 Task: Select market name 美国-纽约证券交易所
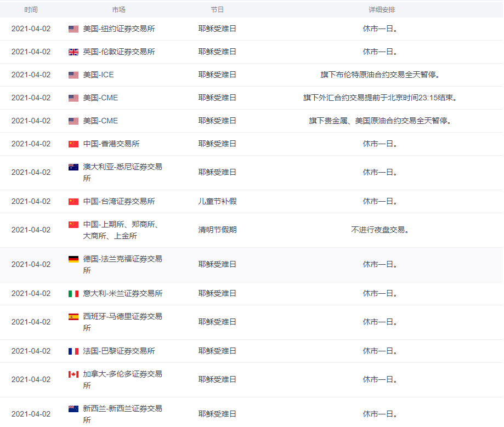point(119,29)
